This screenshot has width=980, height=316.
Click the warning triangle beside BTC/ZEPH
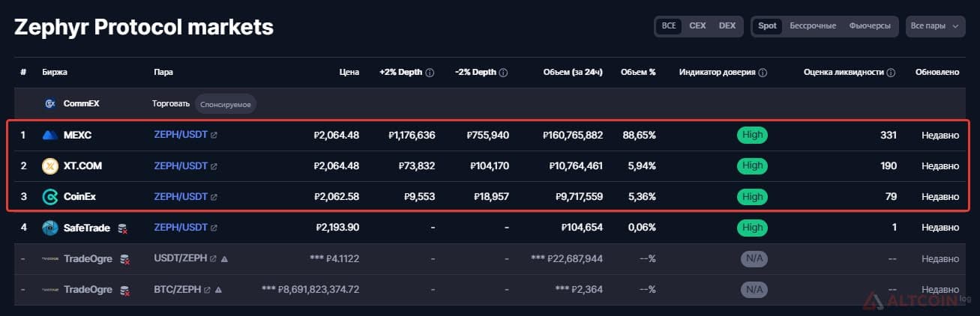[x=219, y=290]
